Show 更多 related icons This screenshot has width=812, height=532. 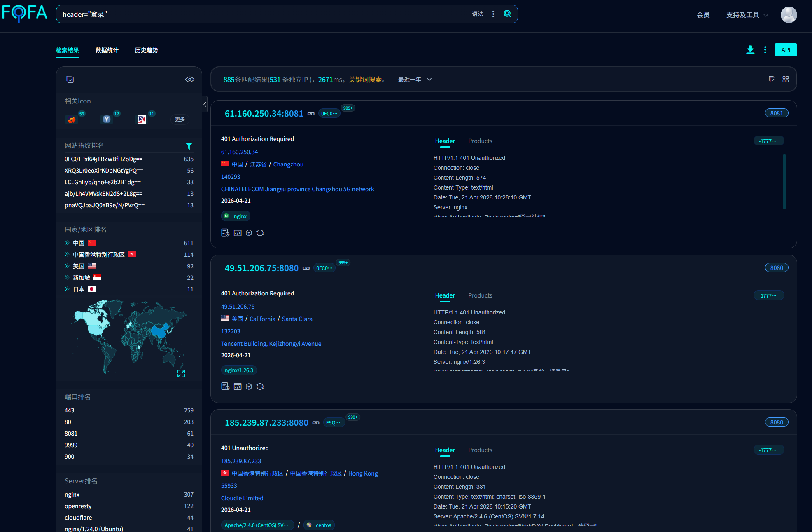coord(180,120)
